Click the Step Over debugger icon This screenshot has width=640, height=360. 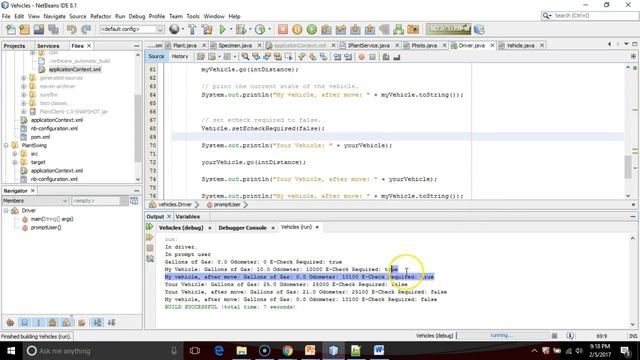coord(326,29)
